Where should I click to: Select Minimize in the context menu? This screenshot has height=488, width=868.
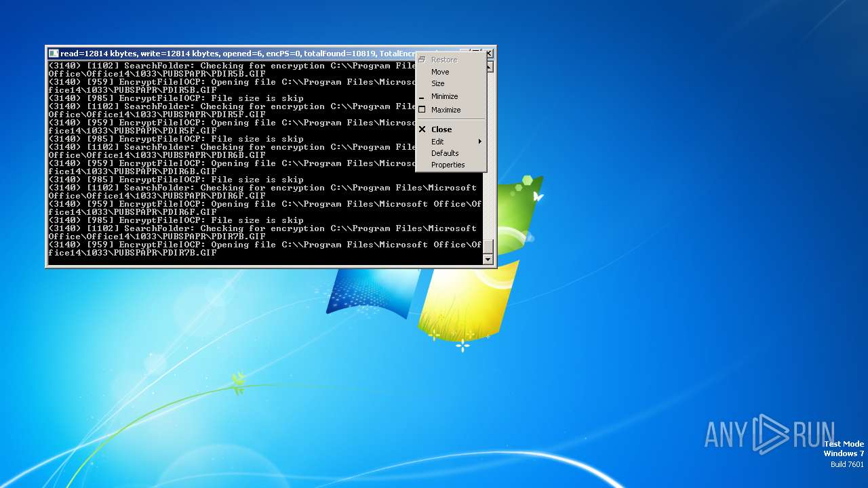pos(451,96)
